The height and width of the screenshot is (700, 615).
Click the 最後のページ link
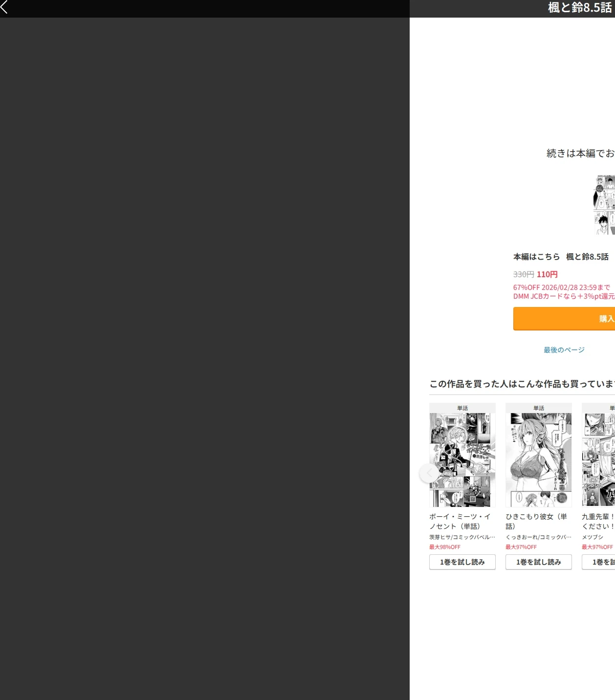pyautogui.click(x=564, y=350)
